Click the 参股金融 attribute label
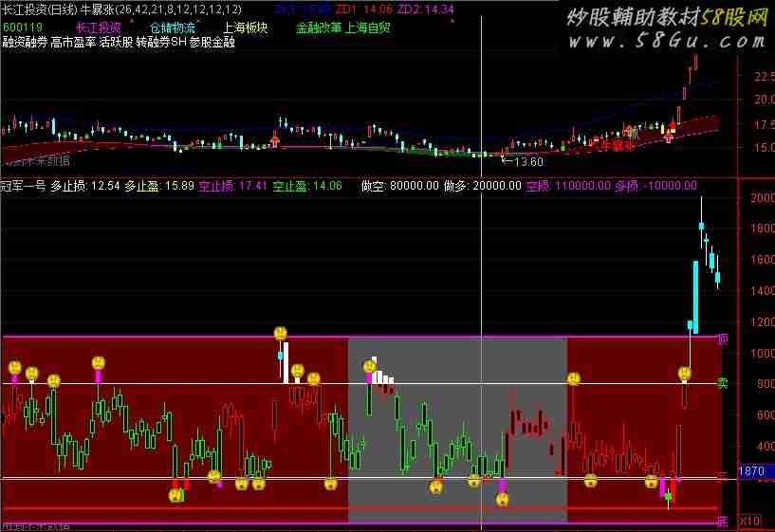 212,43
